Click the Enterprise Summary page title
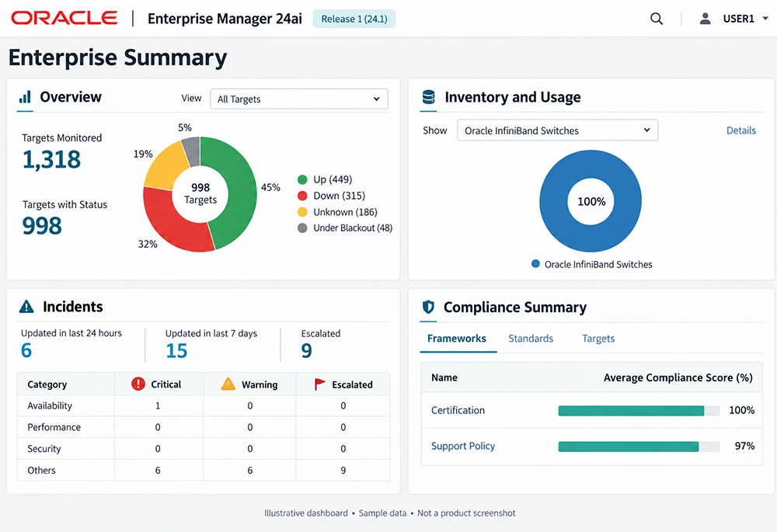The width and height of the screenshot is (777, 532). [117, 57]
